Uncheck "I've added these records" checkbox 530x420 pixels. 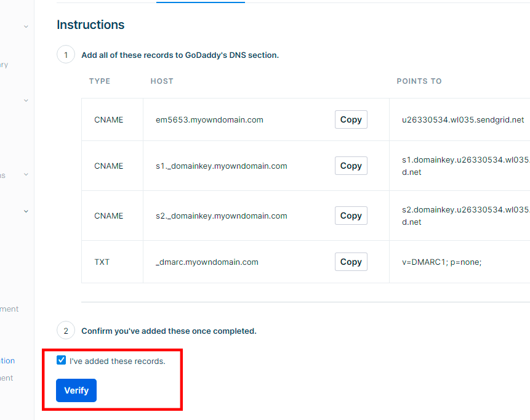click(61, 360)
